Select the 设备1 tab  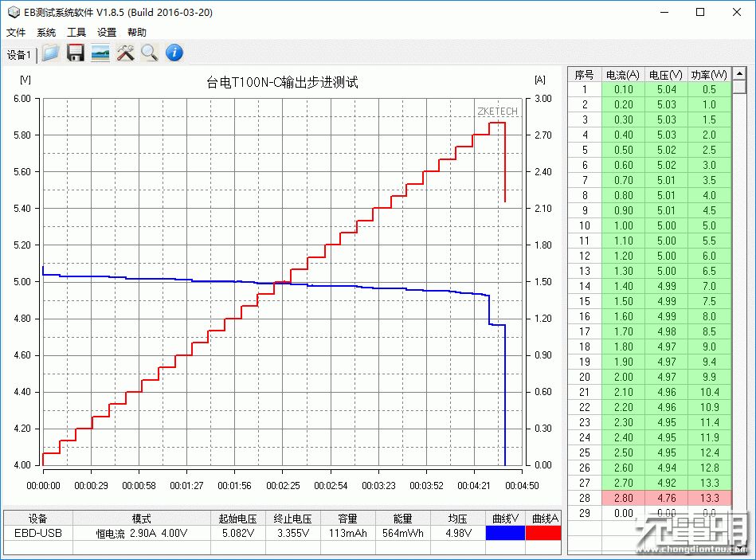click(x=19, y=55)
